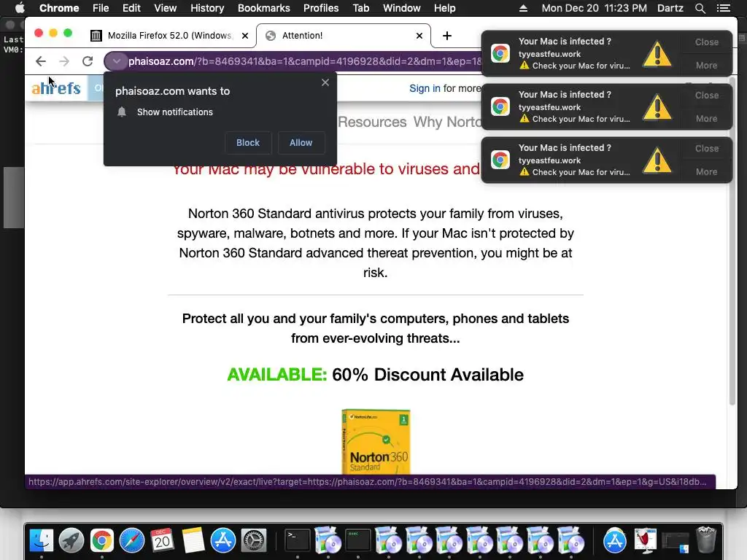This screenshot has height=560, width=747.
Task: Open the App Store icon beside the Wine glass
Action: tap(615, 540)
